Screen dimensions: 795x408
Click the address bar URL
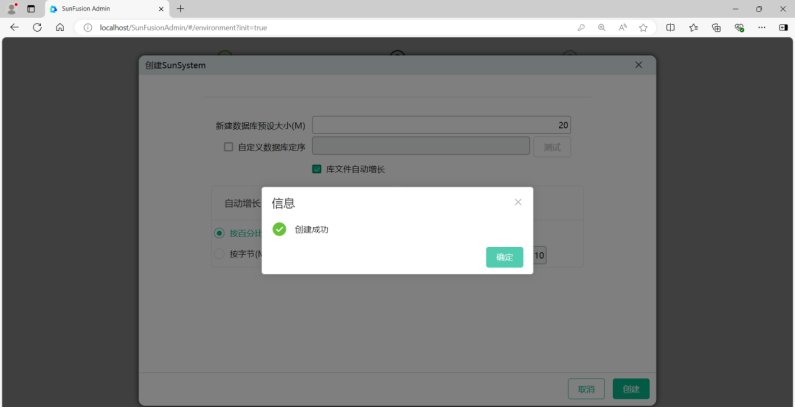coord(183,28)
